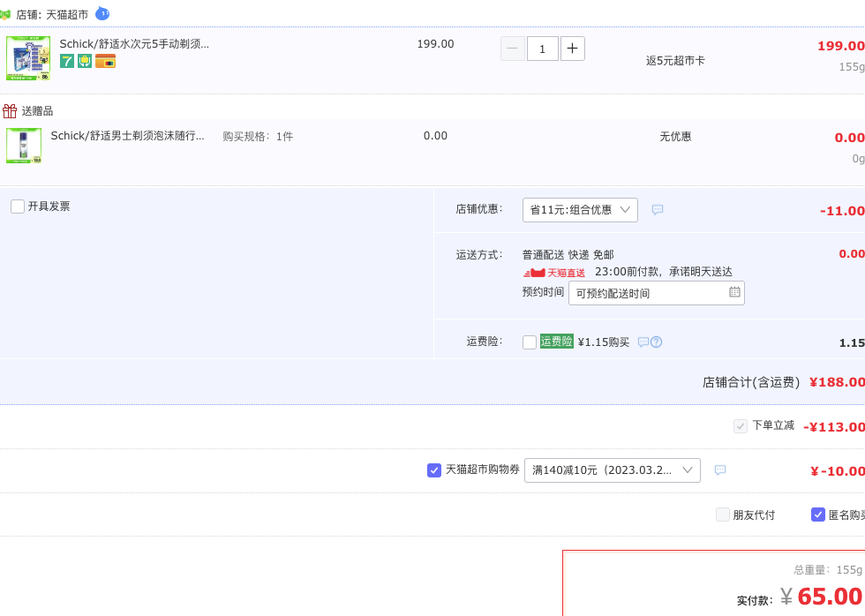
Task: Click the 购买规格: 1件 text
Action: [x=258, y=136]
